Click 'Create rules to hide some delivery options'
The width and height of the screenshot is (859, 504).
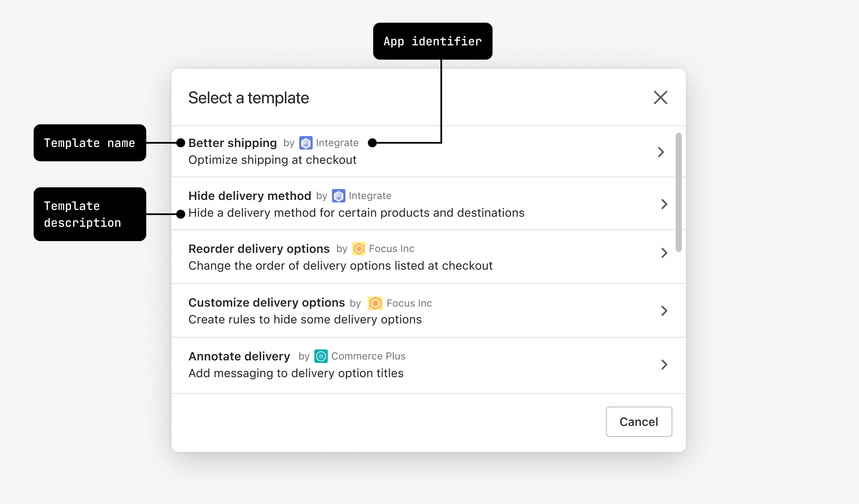click(x=305, y=320)
